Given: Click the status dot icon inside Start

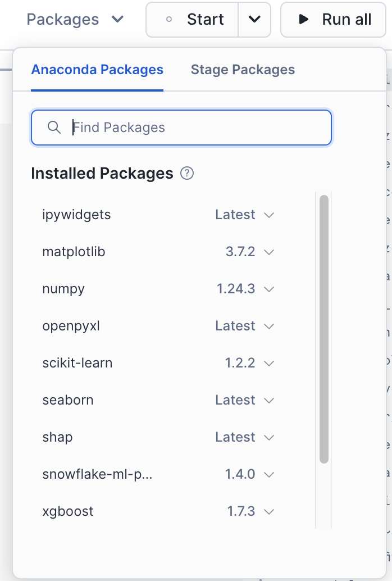Looking at the screenshot, I should [x=170, y=19].
